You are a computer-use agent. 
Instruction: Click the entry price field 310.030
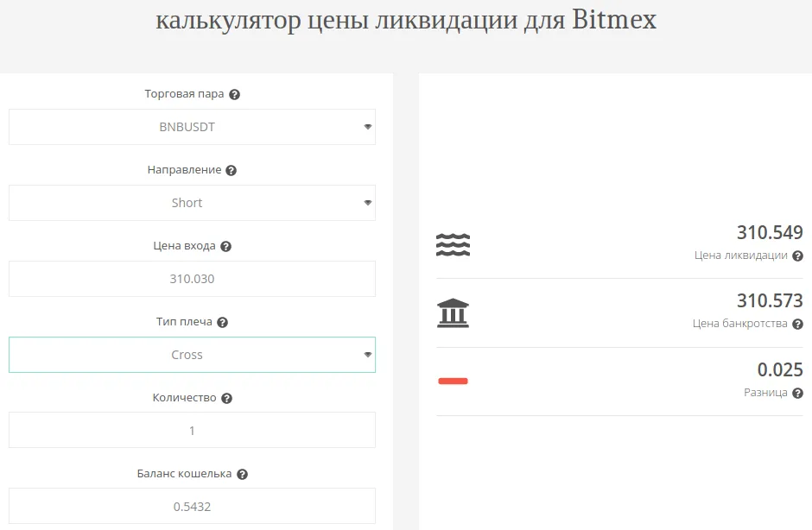pos(192,279)
